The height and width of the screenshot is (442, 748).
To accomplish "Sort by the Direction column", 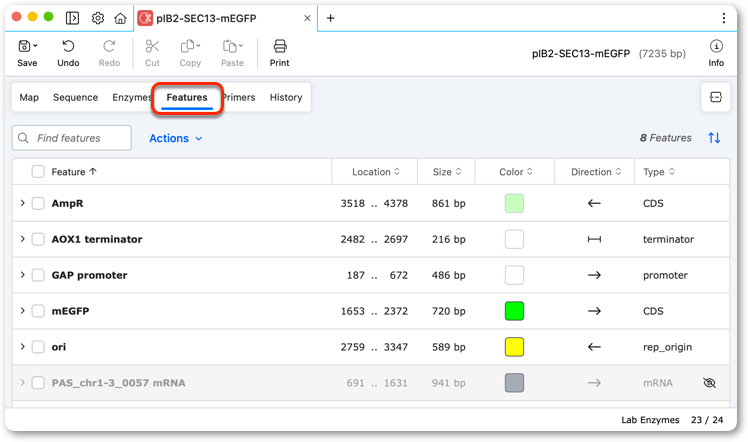I will point(596,172).
